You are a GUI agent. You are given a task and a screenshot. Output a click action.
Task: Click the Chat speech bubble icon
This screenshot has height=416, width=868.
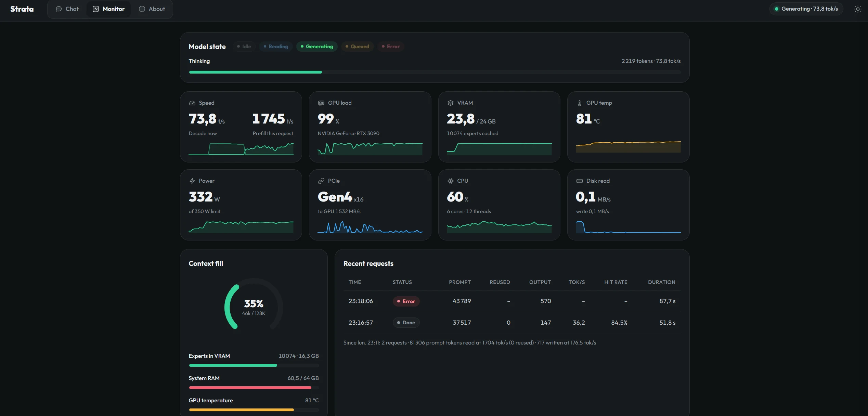[59, 9]
